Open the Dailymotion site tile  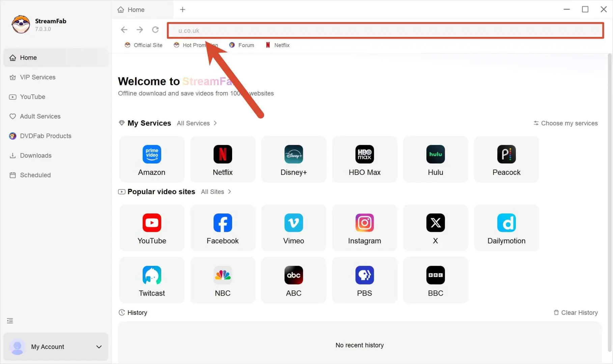[506, 228]
